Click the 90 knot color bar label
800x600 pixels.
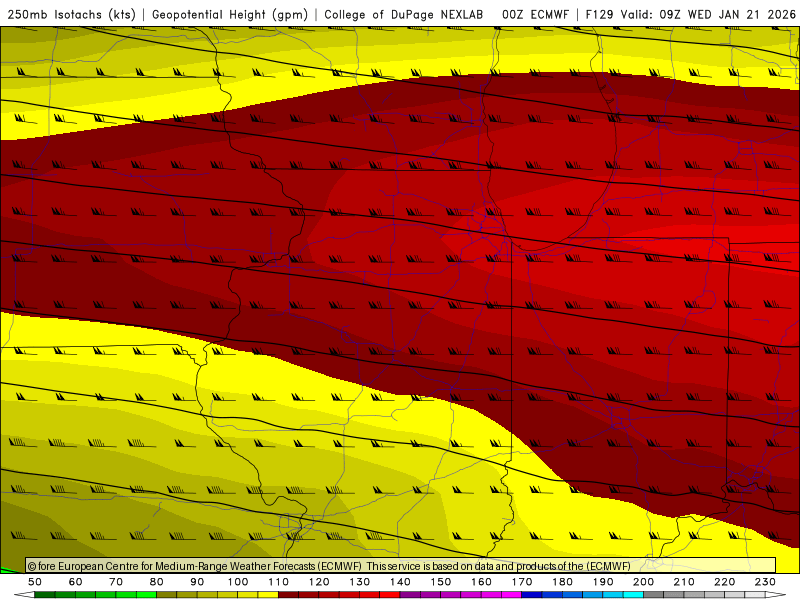[x=197, y=582]
